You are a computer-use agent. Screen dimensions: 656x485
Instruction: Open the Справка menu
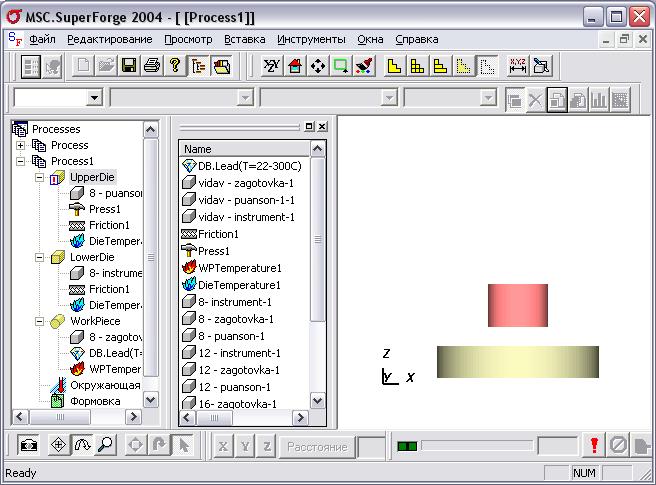click(417, 39)
